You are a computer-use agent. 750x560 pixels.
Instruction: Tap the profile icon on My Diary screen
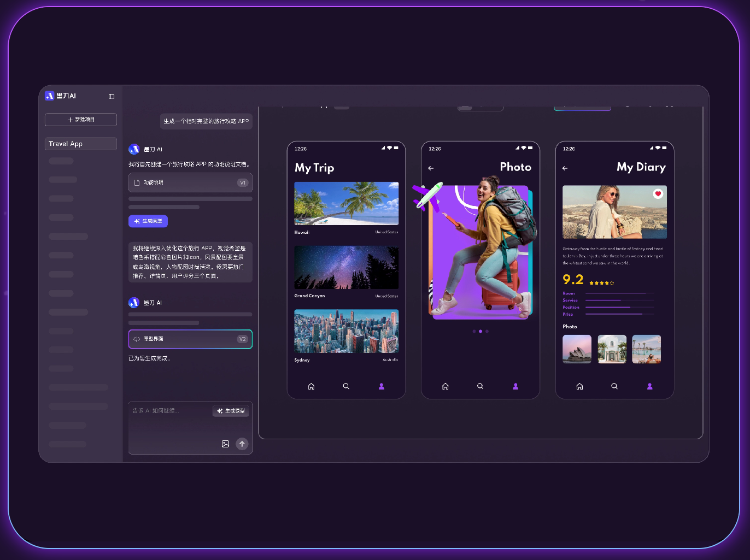click(649, 386)
